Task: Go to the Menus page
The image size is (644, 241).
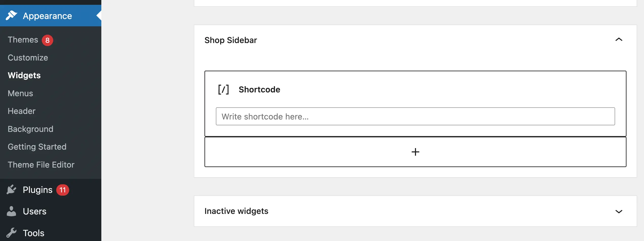Action: tap(20, 93)
